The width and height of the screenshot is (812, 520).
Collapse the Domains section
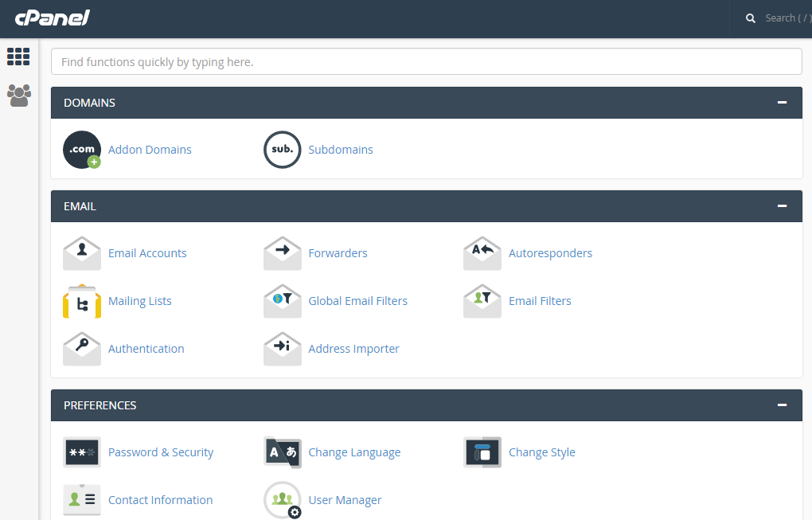click(782, 103)
